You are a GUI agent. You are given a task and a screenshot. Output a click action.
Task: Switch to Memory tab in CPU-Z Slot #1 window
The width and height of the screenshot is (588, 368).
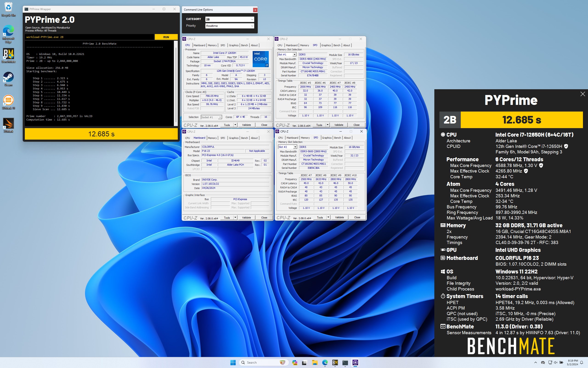(x=304, y=45)
